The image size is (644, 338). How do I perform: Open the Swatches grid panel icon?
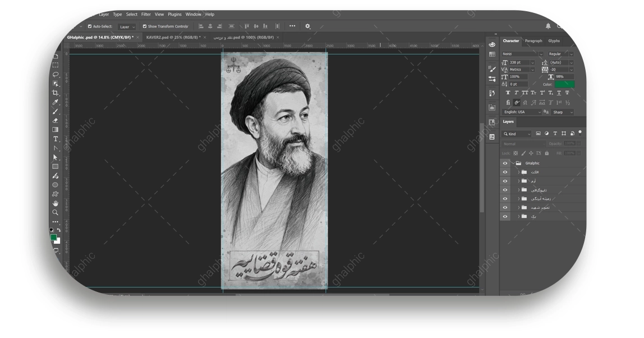point(492,54)
